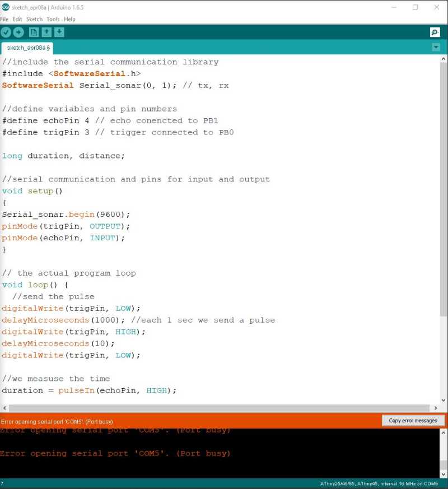
Task: Open the File menu
Action: point(4,20)
